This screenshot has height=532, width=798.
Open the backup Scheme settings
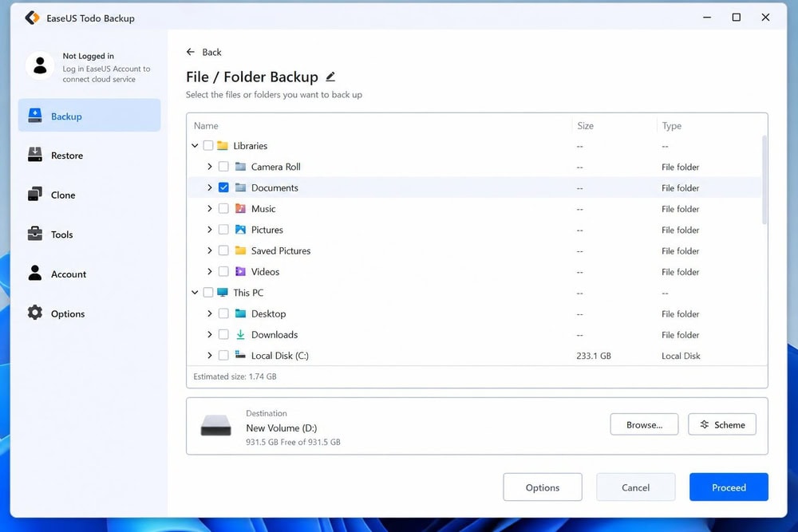(x=721, y=424)
